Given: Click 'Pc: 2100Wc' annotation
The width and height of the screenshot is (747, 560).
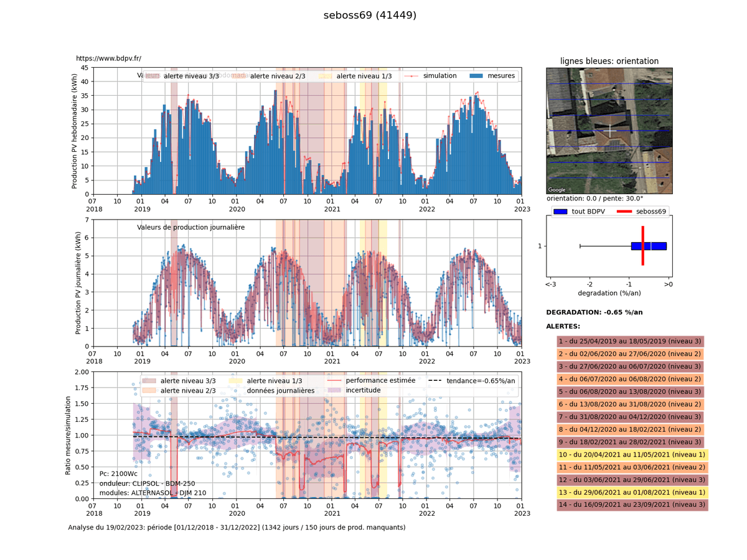Looking at the screenshot, I should click(118, 474).
